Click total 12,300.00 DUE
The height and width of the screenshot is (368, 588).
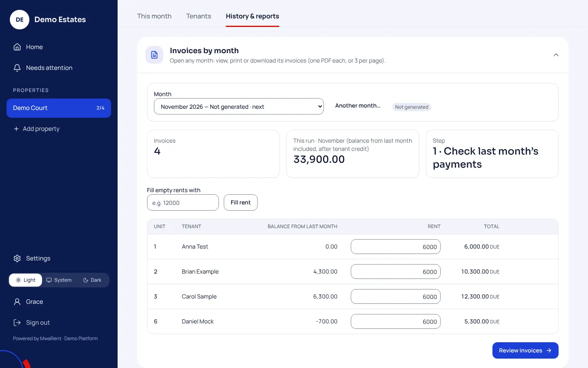pyautogui.click(x=480, y=296)
